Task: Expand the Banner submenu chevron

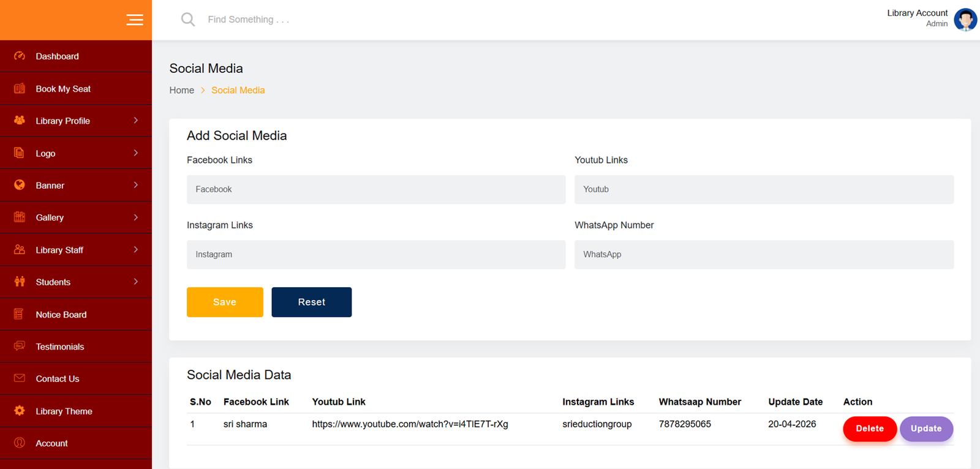Action: tap(136, 185)
